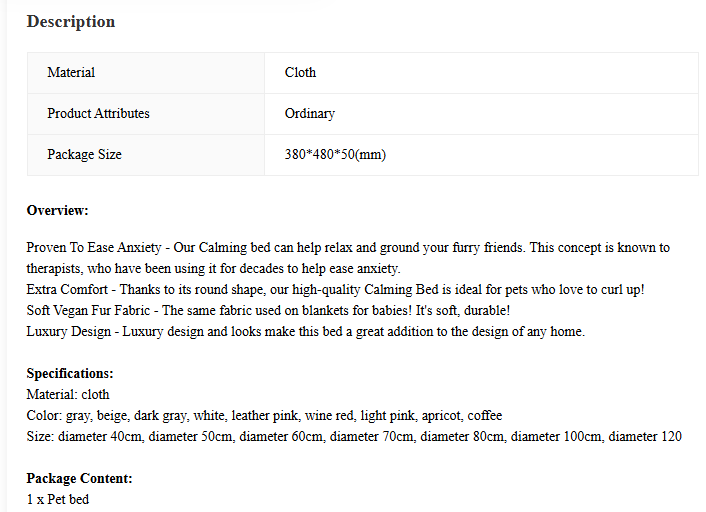Click the Description heading
Image resolution: width=706 pixels, height=512 pixels.
pos(71,22)
